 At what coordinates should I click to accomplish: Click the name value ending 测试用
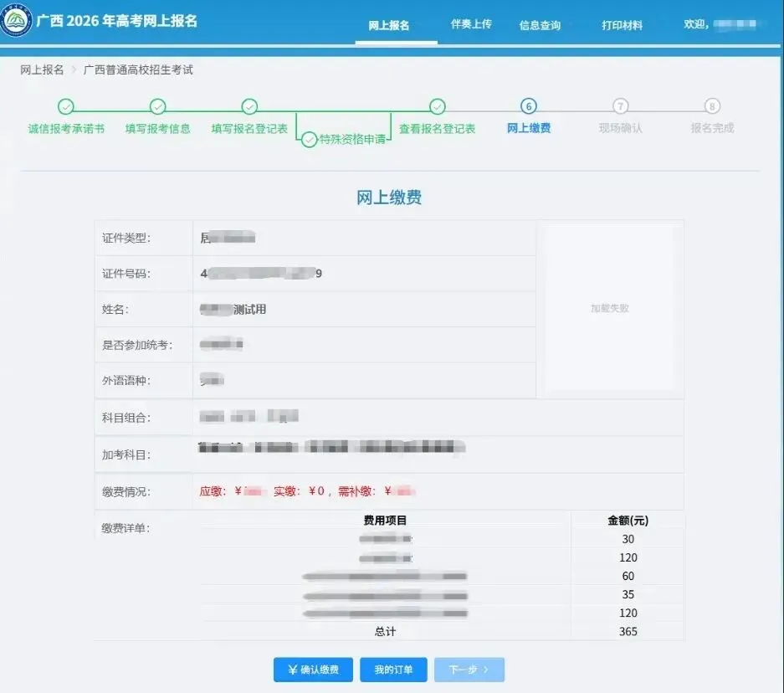pos(233,310)
